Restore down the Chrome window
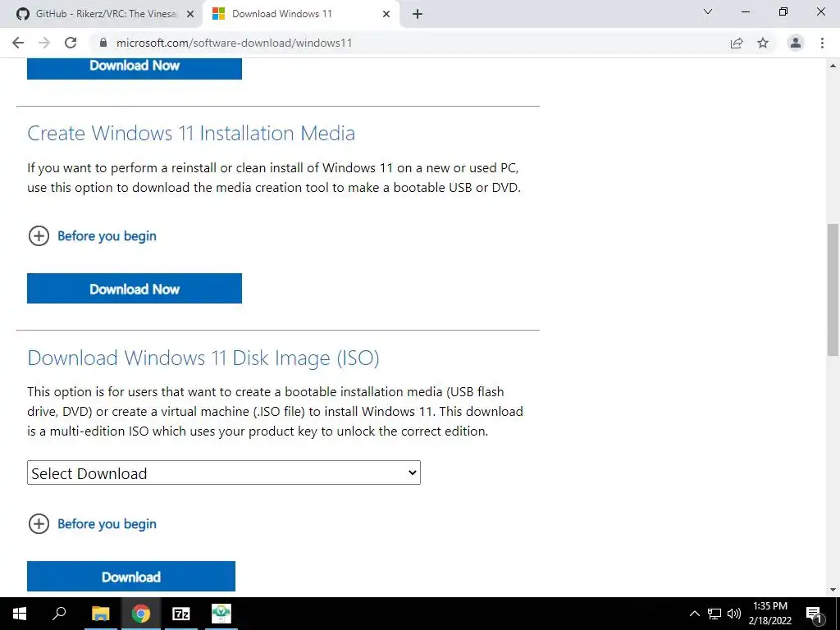 783,11
